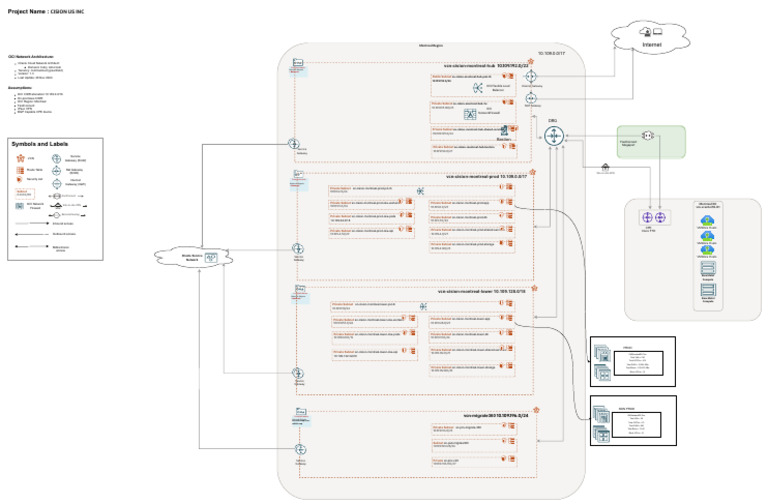Select the VCN symbol in the legend
The height and width of the screenshot is (504, 768).
pyautogui.click(x=20, y=159)
